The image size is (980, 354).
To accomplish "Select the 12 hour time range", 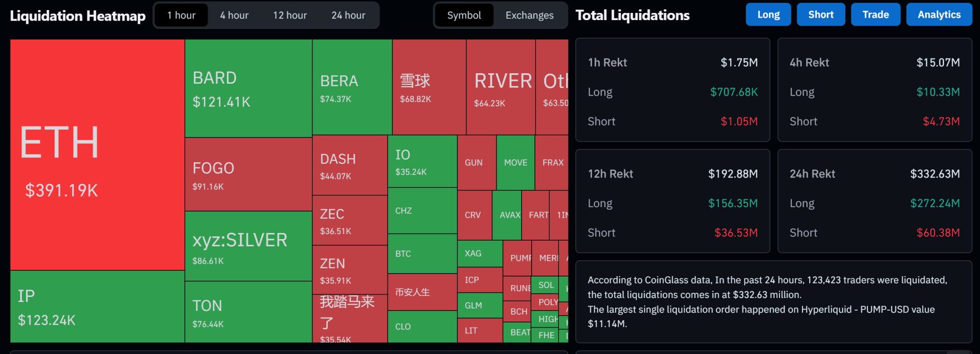I will (290, 15).
